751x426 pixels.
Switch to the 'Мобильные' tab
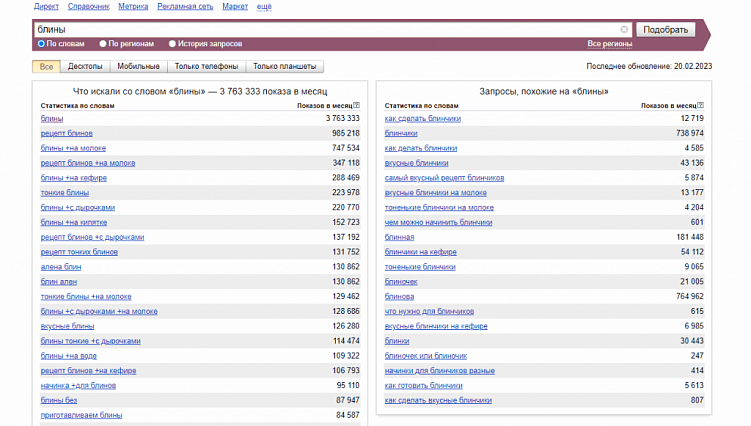(x=138, y=67)
